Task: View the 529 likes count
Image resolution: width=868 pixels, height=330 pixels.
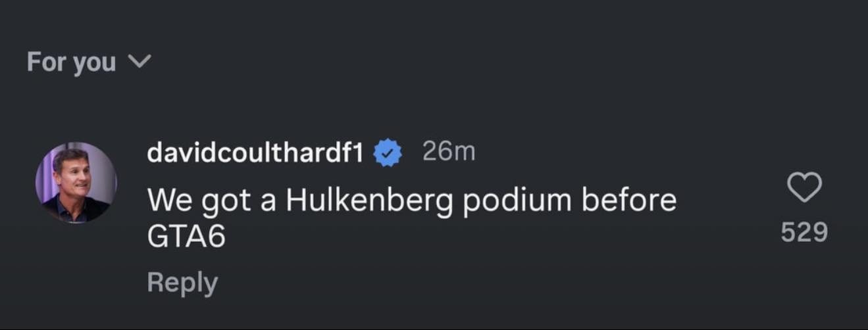Action: [x=804, y=232]
